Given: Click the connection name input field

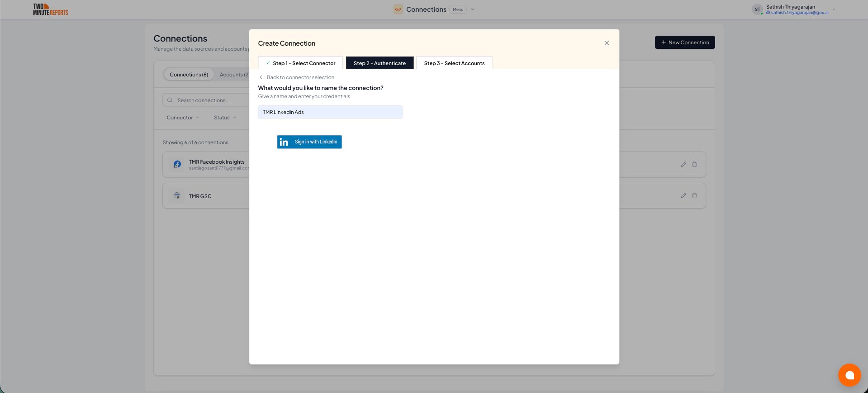Looking at the screenshot, I should pos(330,112).
